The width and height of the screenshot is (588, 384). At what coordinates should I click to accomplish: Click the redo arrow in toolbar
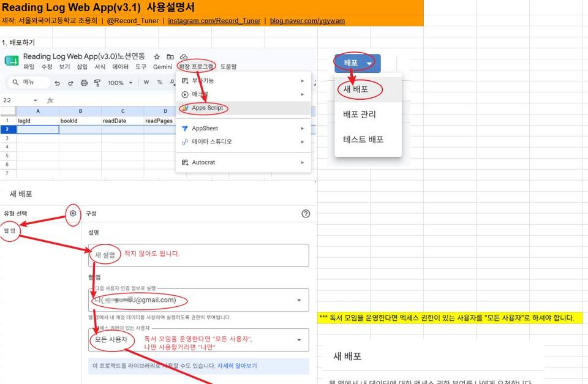70,83
